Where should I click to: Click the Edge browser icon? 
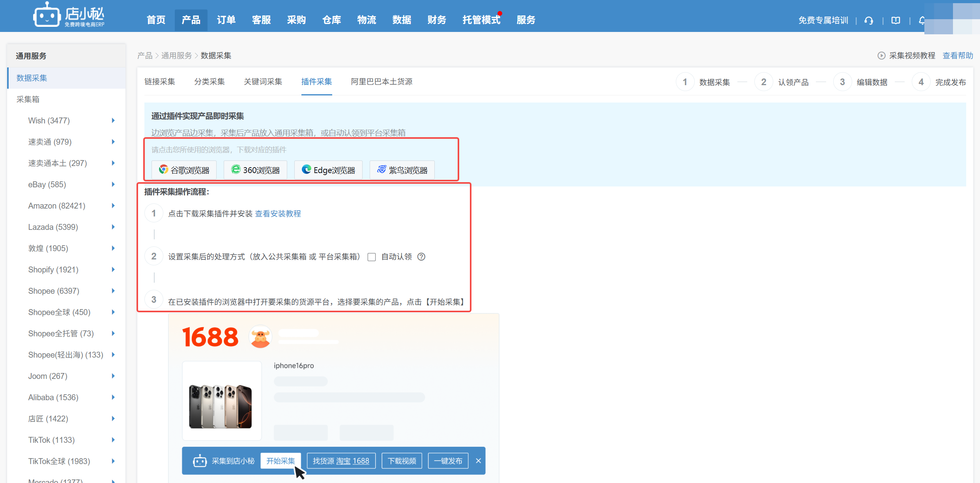pos(306,170)
